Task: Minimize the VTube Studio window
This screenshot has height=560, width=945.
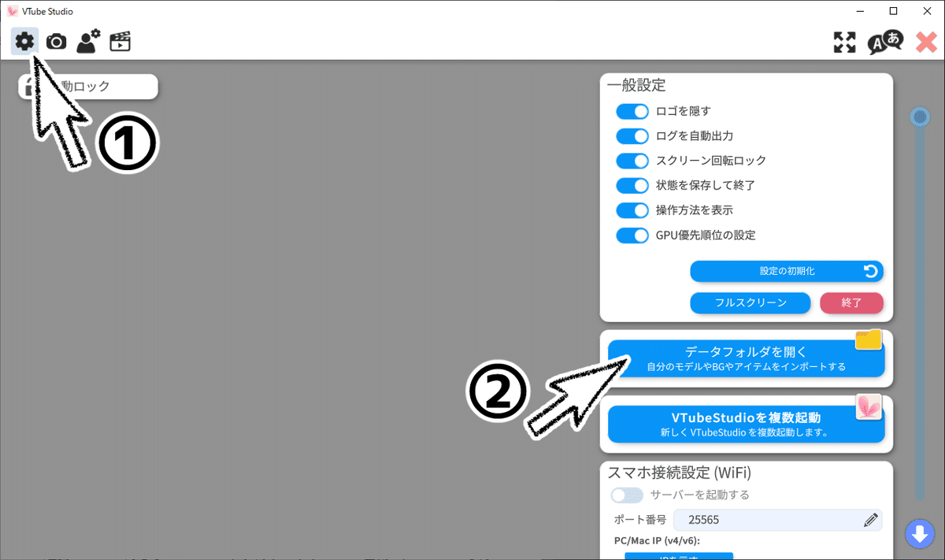Action: click(x=858, y=11)
